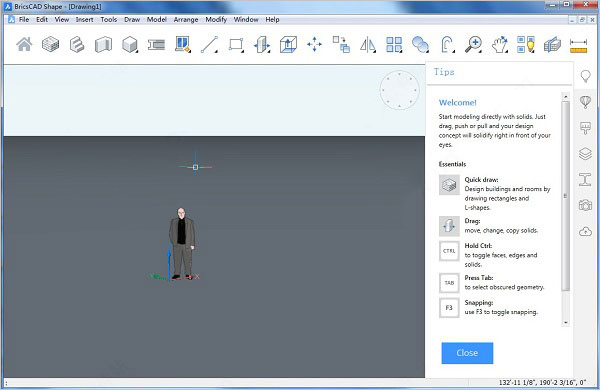Open the File menu
This screenshot has height=390, width=600.
24,20
